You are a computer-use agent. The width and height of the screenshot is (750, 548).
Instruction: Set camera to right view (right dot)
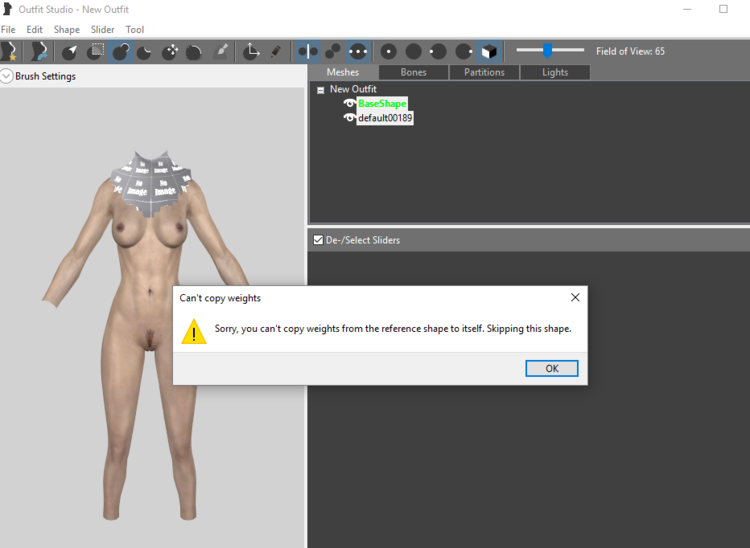coord(463,51)
